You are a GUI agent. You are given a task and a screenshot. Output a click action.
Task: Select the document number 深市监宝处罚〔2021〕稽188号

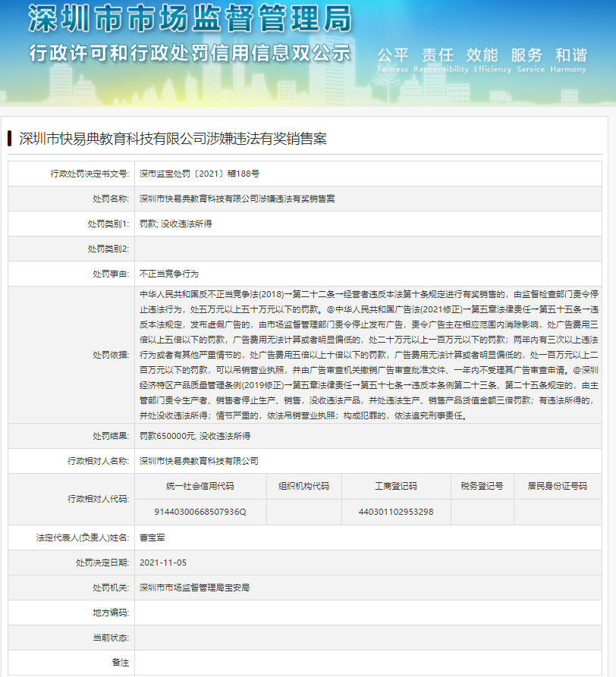point(200,174)
